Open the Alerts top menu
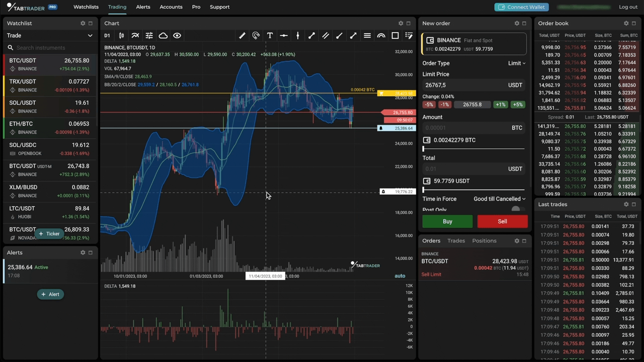Viewport: 644px width, 362px height. click(x=143, y=7)
